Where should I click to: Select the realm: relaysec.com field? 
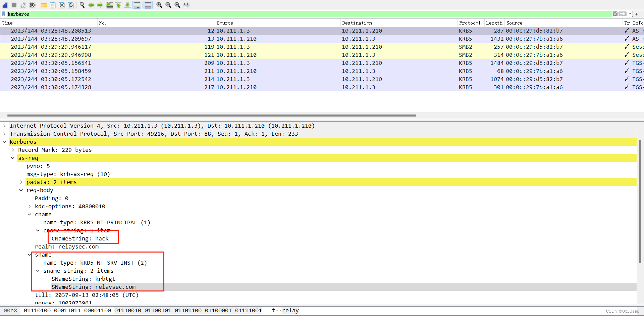pos(67,246)
